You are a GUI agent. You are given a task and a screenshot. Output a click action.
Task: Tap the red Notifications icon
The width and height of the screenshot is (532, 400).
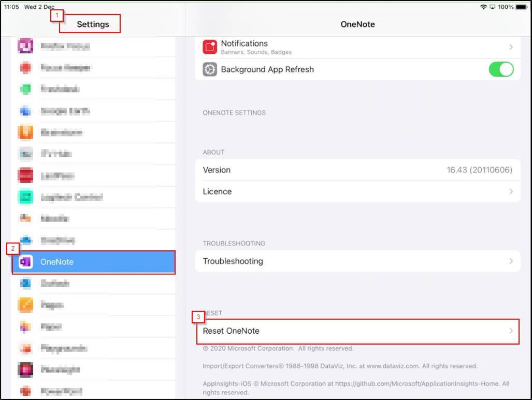pos(210,47)
